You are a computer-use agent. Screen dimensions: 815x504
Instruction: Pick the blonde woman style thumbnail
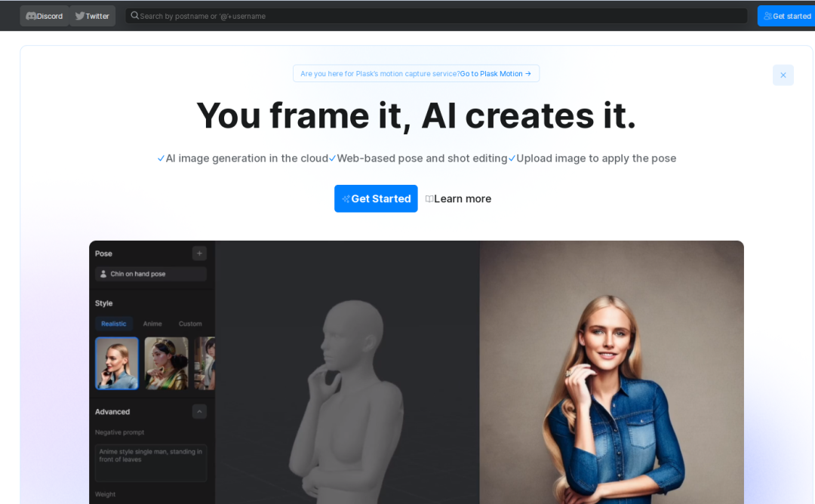coord(117,363)
